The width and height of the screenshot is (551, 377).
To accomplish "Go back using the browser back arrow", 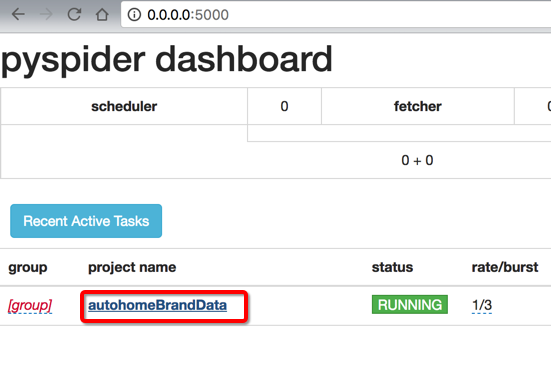I will (x=18, y=14).
